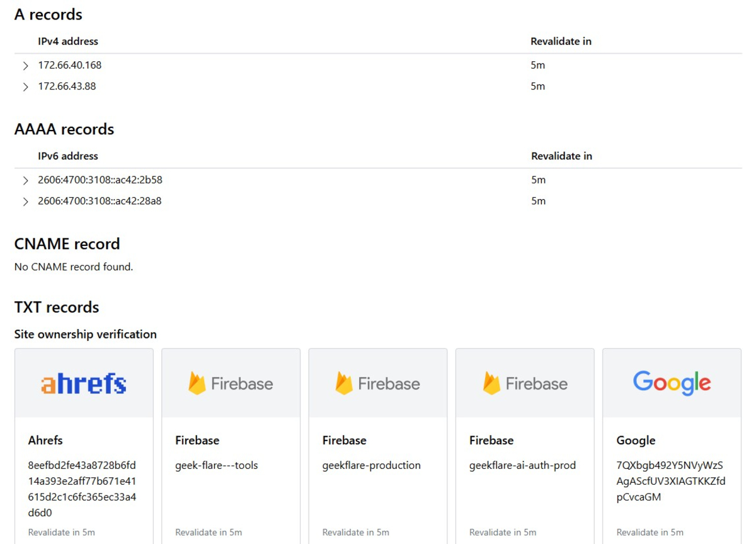Expand the 2606:4700:3108::ac42:28a8 row

[25, 202]
